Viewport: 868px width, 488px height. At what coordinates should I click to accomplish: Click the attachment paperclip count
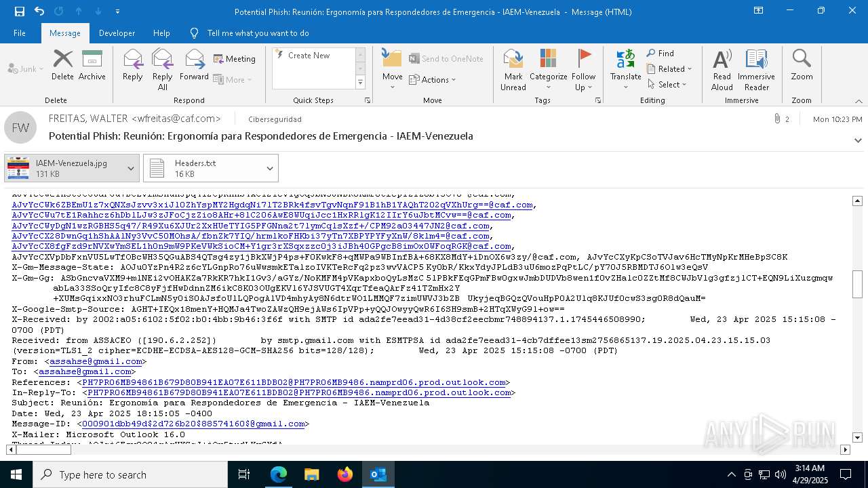click(x=782, y=119)
